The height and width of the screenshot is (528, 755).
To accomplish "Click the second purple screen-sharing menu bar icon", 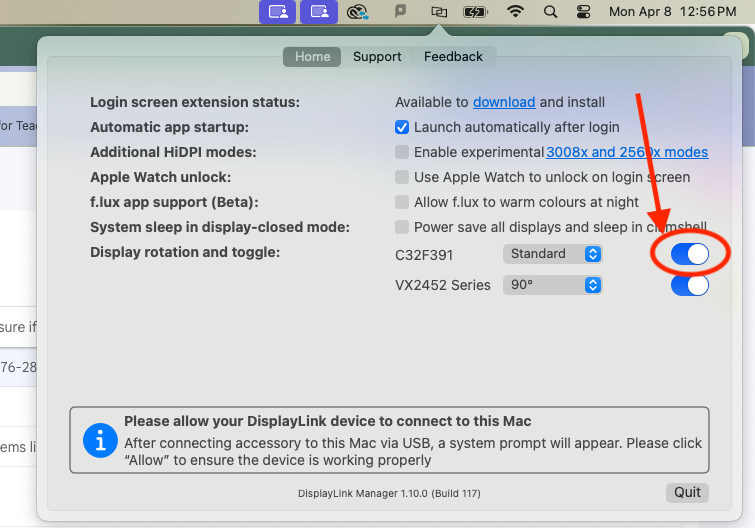I will (x=319, y=12).
